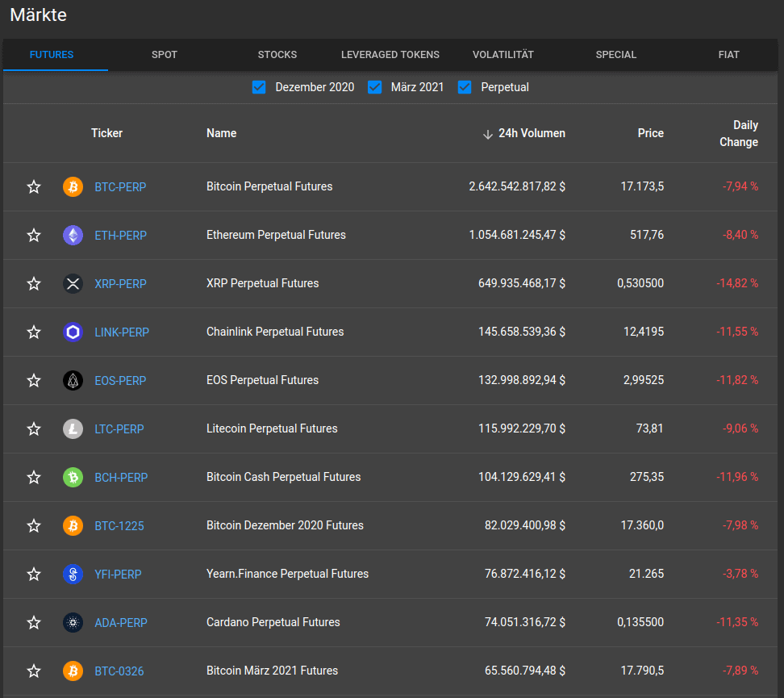This screenshot has width=784, height=698.
Task: Click the EOS coin logo
Action: click(73, 381)
